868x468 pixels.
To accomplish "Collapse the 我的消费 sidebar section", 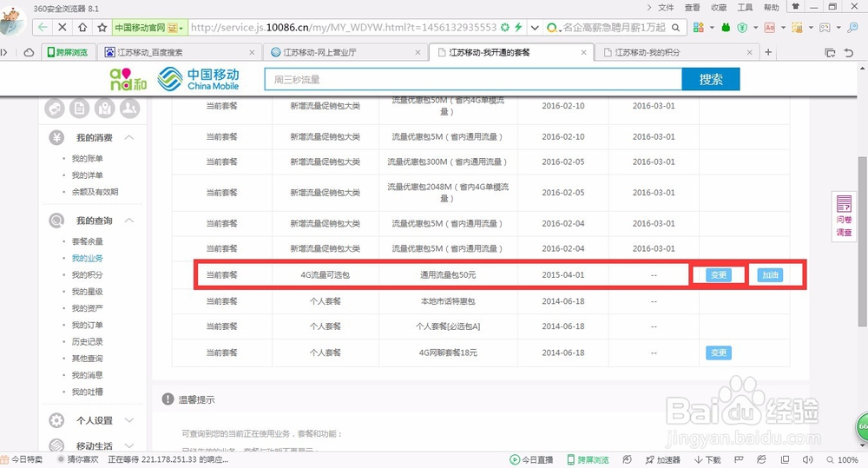I will pos(129,137).
